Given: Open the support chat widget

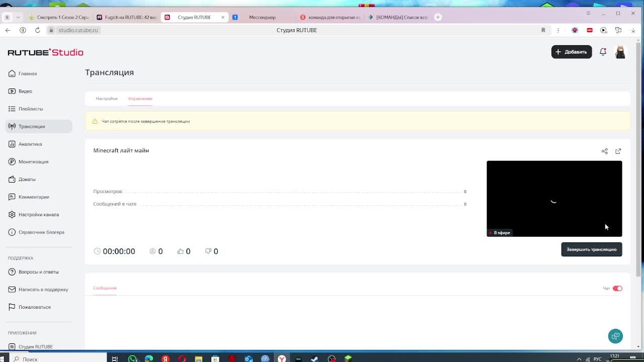Looking at the screenshot, I should pyautogui.click(x=615, y=336).
